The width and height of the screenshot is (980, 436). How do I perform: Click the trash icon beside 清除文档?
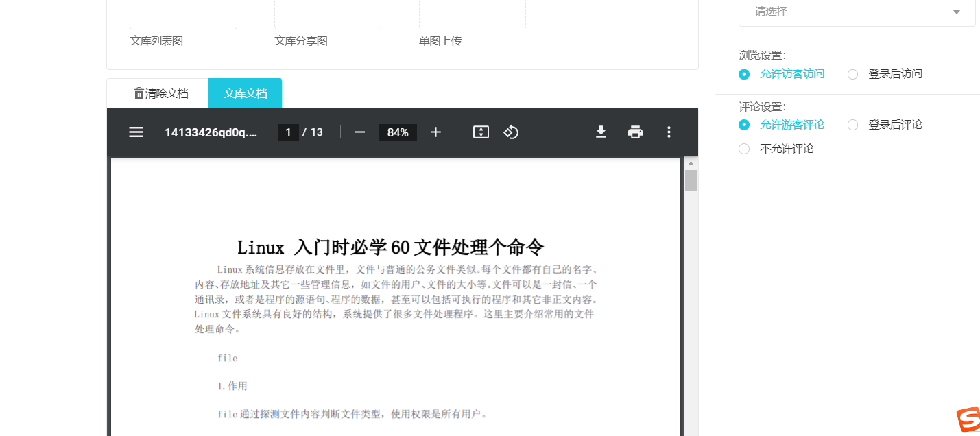point(139,93)
